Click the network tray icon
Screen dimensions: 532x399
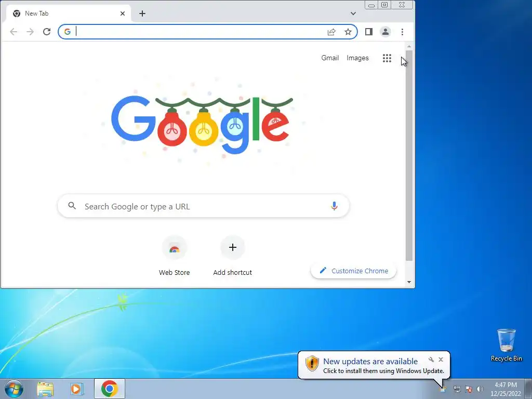tap(457, 389)
